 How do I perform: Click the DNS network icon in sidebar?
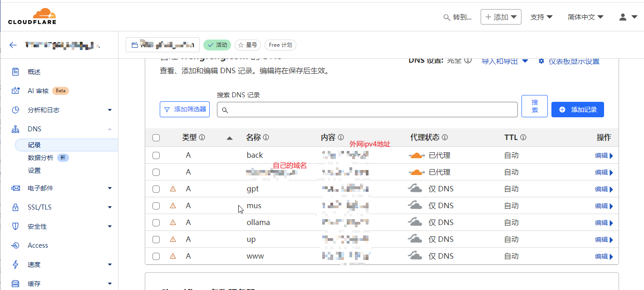click(x=15, y=129)
